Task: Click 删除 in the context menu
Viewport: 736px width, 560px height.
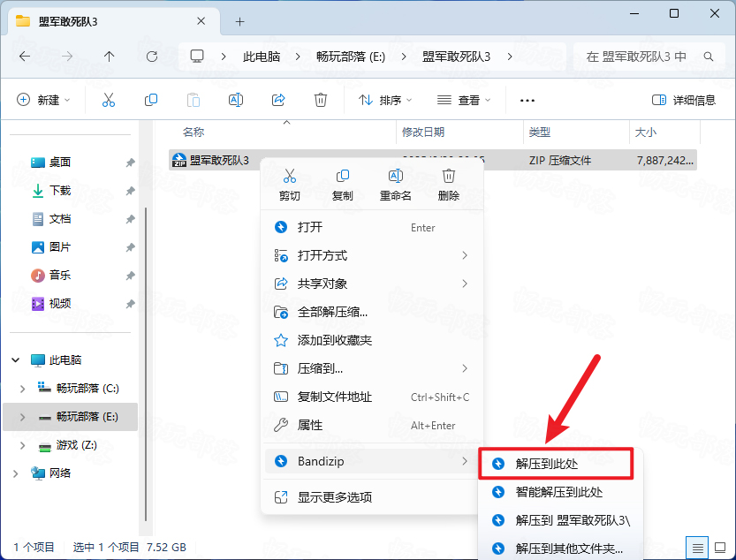Action: tap(449, 185)
